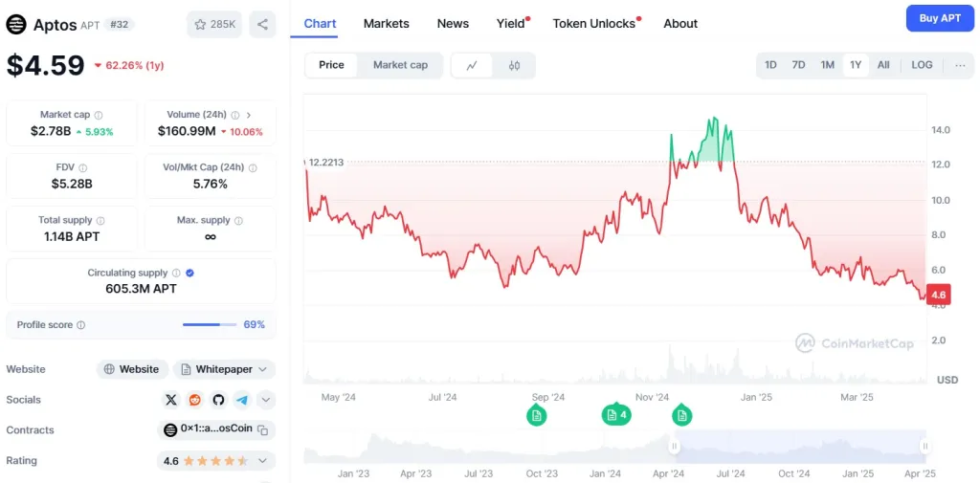Open the GitHub social link

pos(218,400)
